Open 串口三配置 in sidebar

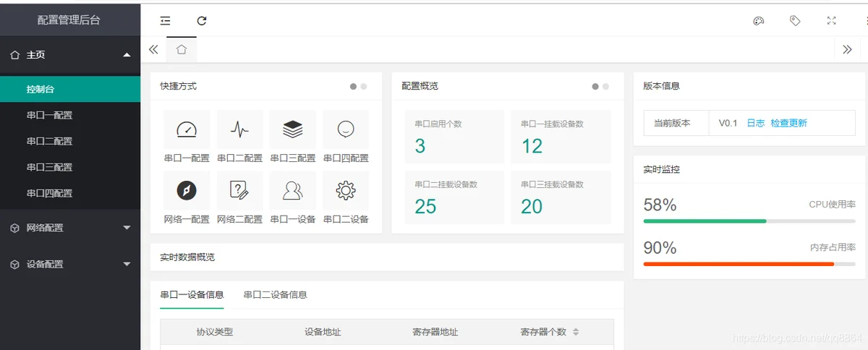coord(70,167)
